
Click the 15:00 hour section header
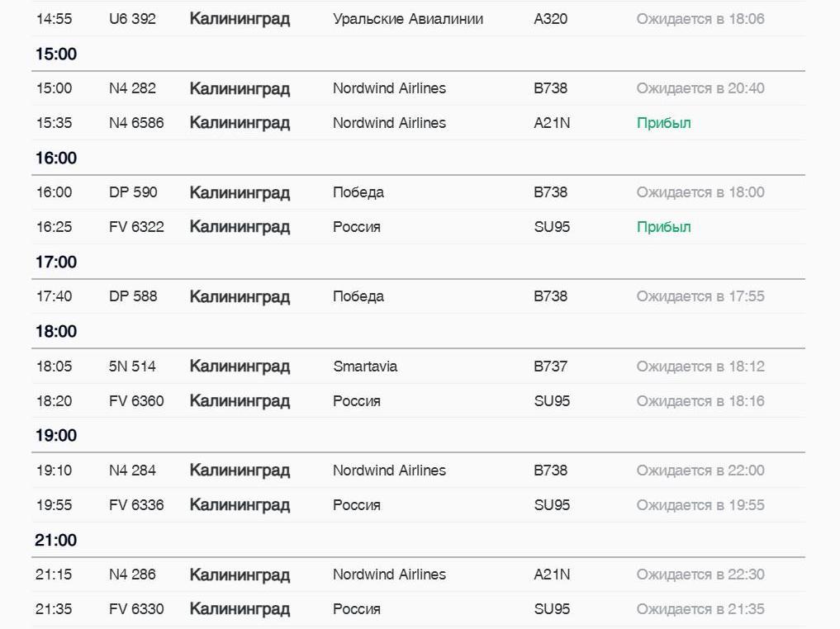(56, 54)
